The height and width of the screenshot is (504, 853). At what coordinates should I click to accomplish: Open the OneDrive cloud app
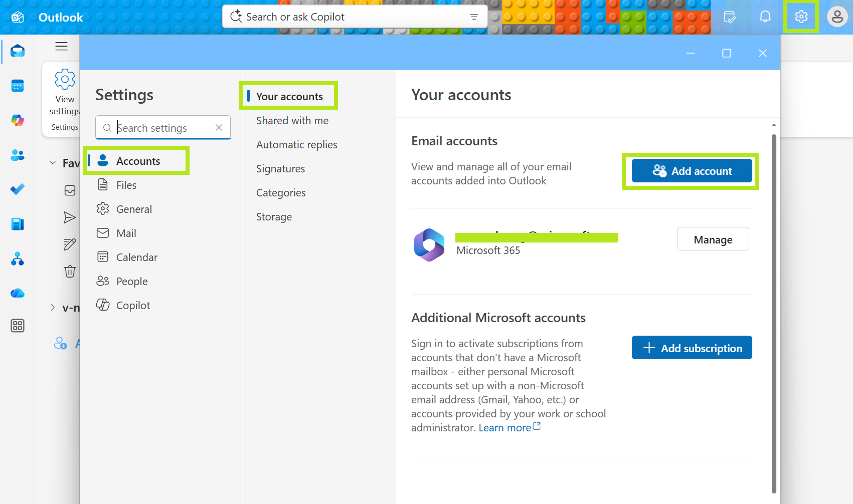point(18,293)
